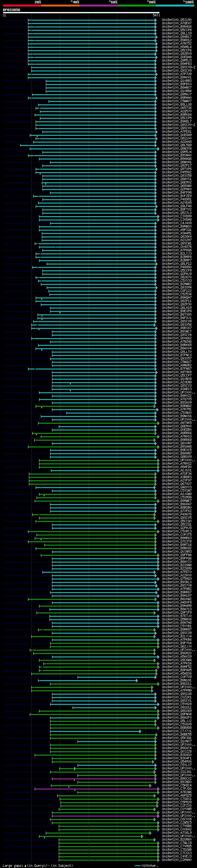Select the UniRef100_C5XRC3 label
This screenshot has width=197, height=868.
tap(176, 531)
